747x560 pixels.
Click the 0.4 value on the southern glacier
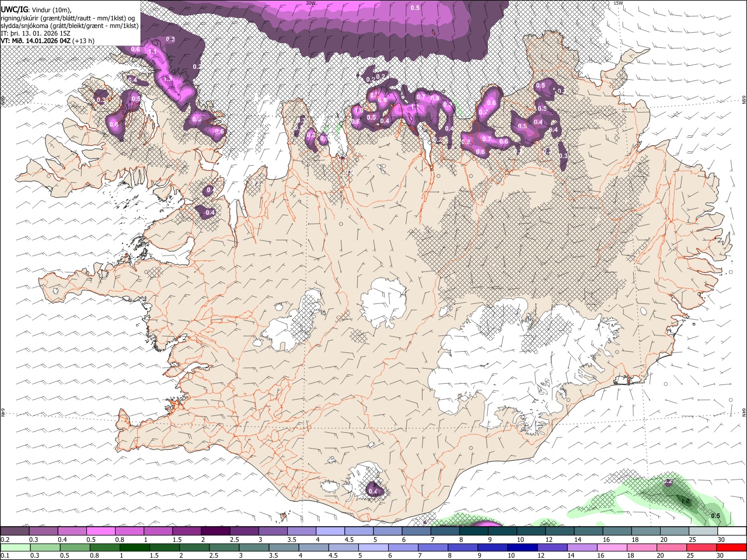pyautogui.click(x=373, y=492)
